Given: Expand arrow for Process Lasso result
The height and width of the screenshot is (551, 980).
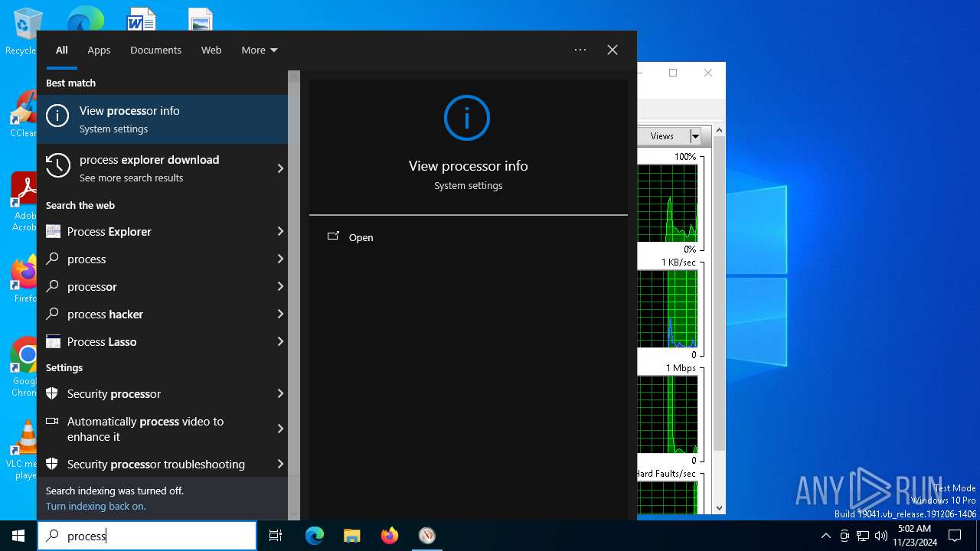Looking at the screenshot, I should coord(280,341).
